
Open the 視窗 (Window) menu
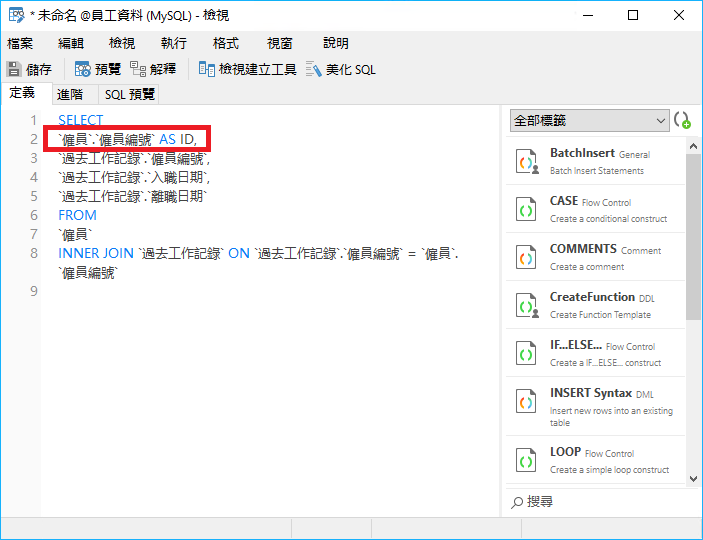tap(280, 43)
